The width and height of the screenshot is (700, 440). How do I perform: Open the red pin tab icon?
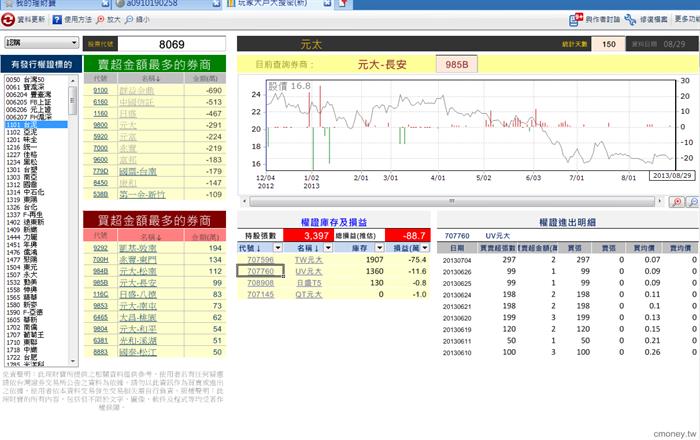(343, 4)
